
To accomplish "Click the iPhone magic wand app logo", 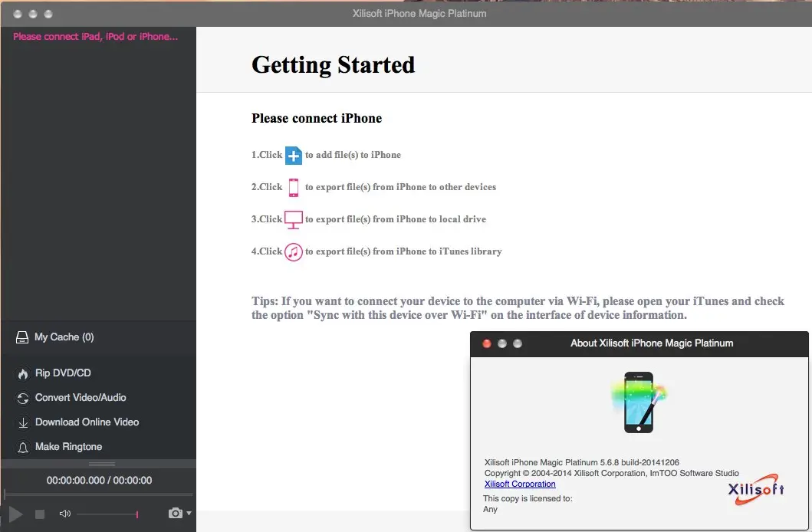I will click(639, 402).
